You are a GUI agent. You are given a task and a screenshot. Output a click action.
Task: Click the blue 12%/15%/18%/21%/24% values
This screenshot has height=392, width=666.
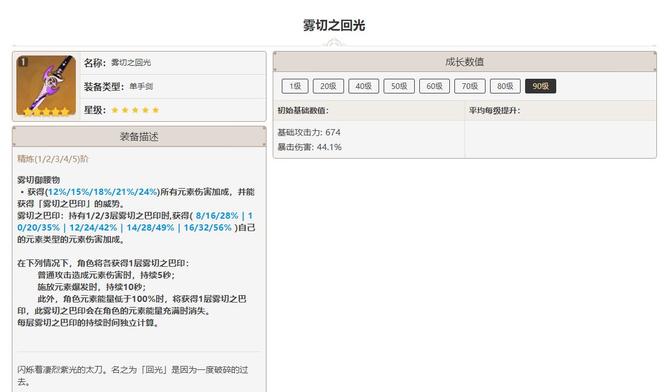[x=102, y=192]
